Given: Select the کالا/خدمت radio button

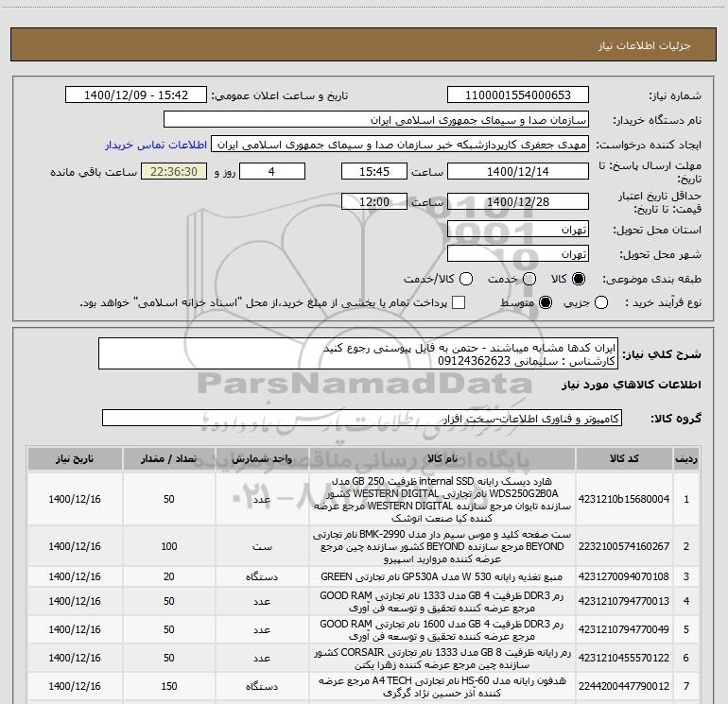Looking at the screenshot, I should point(466,279).
